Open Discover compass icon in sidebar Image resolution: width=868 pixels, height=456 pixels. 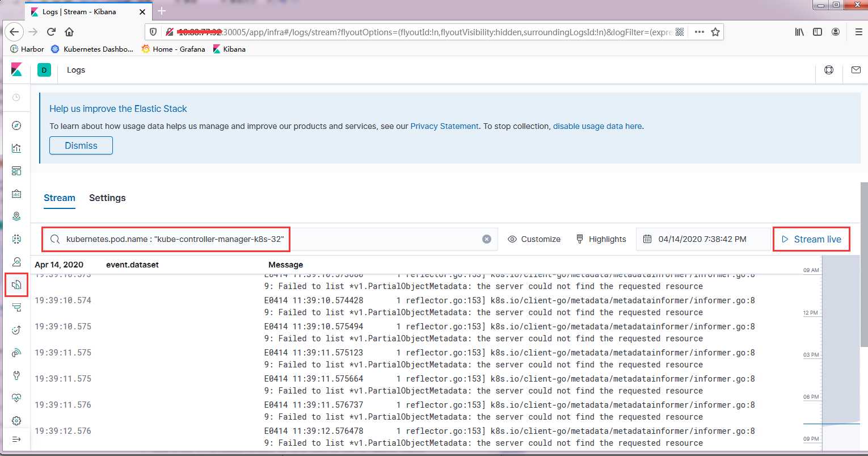click(16, 125)
